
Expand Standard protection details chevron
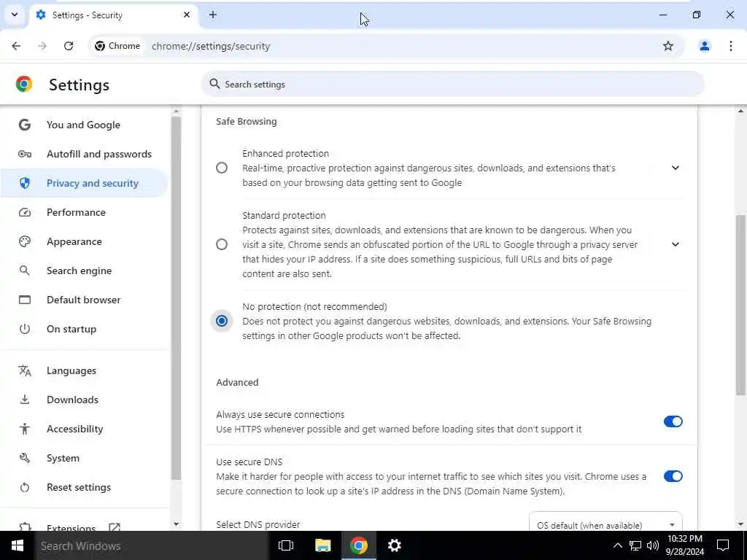click(675, 244)
